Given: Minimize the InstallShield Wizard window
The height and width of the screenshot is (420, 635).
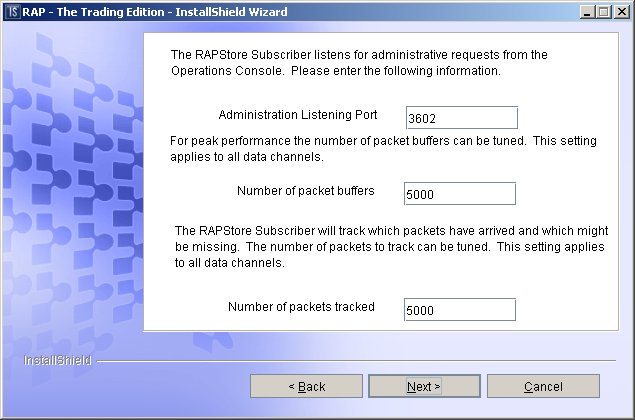Looking at the screenshot, I should point(586,12).
